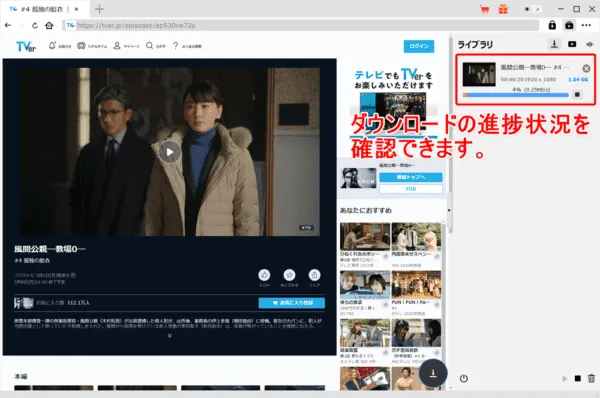This screenshot has height=398, width=600.
Task: Click the web page vertical scrollbar
Action: click(450, 134)
